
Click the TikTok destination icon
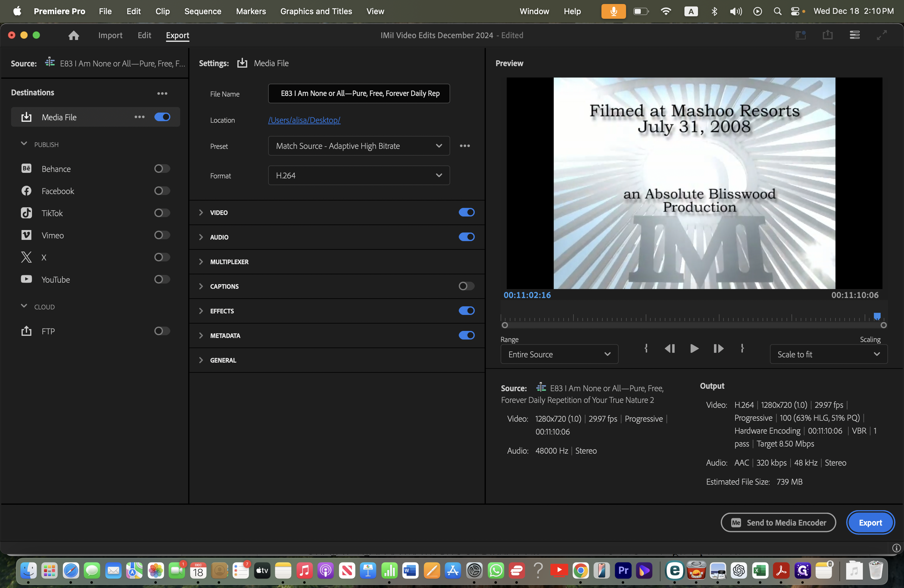click(x=26, y=213)
